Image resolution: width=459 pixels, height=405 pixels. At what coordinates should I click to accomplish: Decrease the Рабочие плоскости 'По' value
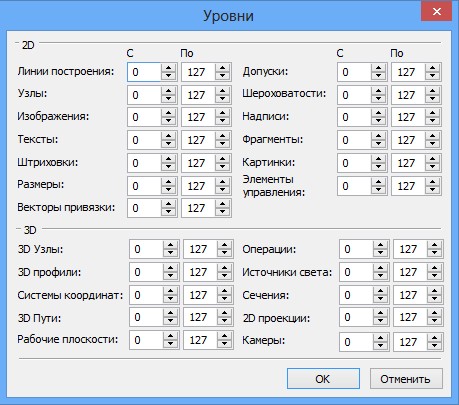224,344
